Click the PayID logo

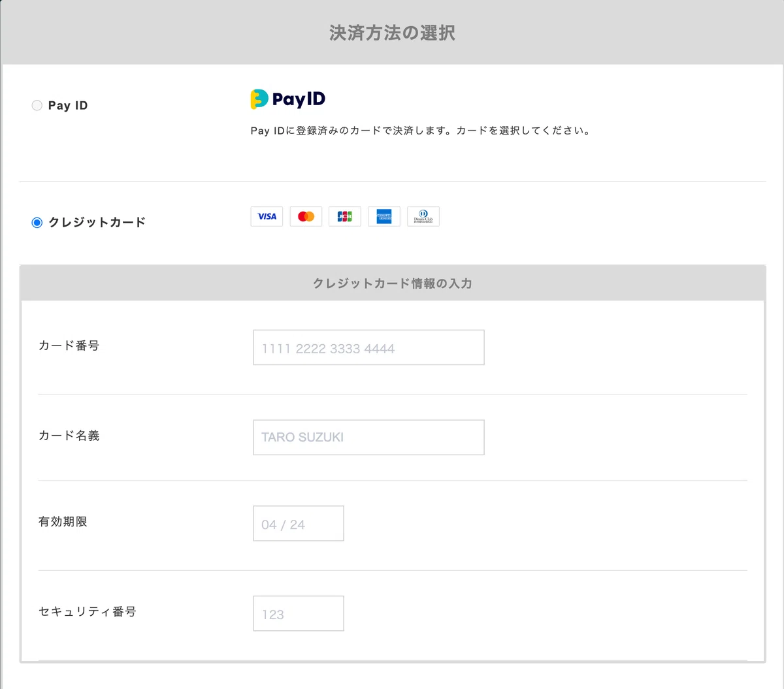click(288, 99)
